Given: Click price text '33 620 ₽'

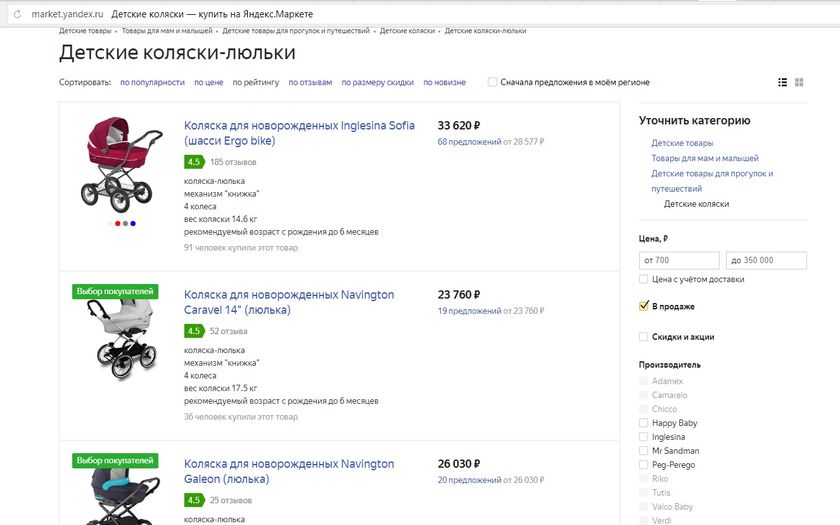Looking at the screenshot, I should tap(459, 126).
